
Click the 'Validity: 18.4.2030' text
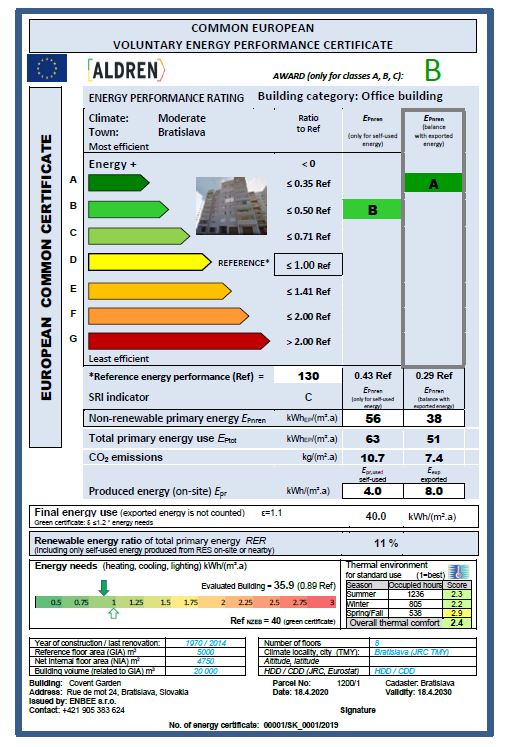coord(418,692)
